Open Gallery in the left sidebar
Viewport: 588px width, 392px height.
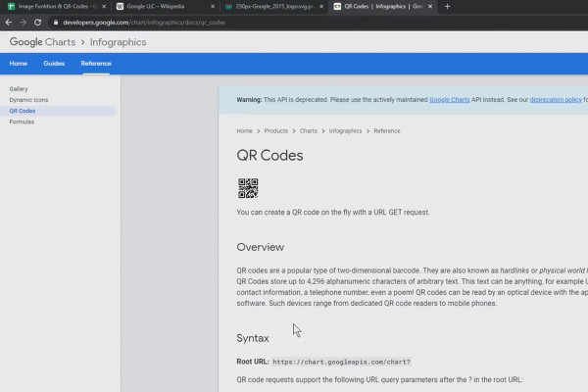click(19, 89)
